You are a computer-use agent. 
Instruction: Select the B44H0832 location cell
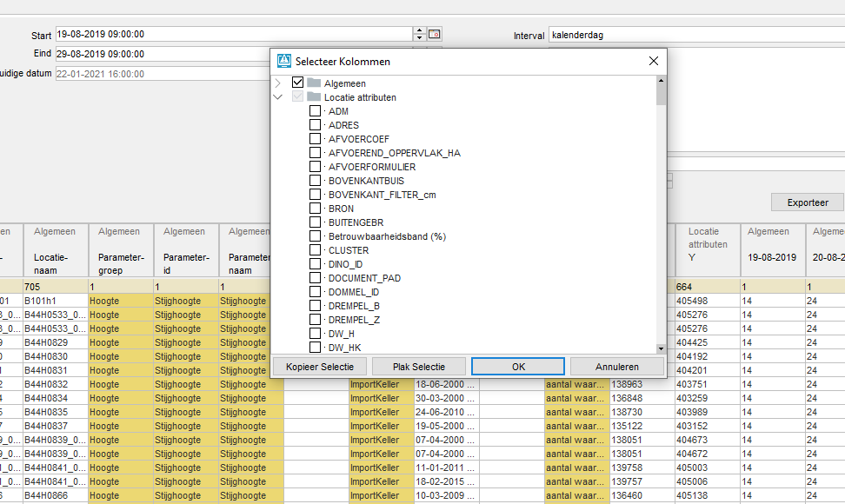[x=56, y=384]
